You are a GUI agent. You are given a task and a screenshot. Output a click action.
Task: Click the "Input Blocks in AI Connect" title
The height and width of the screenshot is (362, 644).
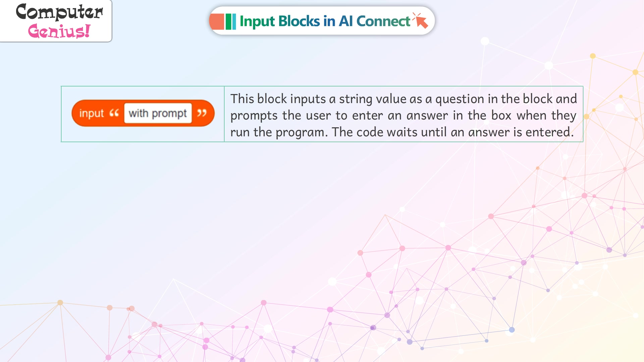click(325, 21)
